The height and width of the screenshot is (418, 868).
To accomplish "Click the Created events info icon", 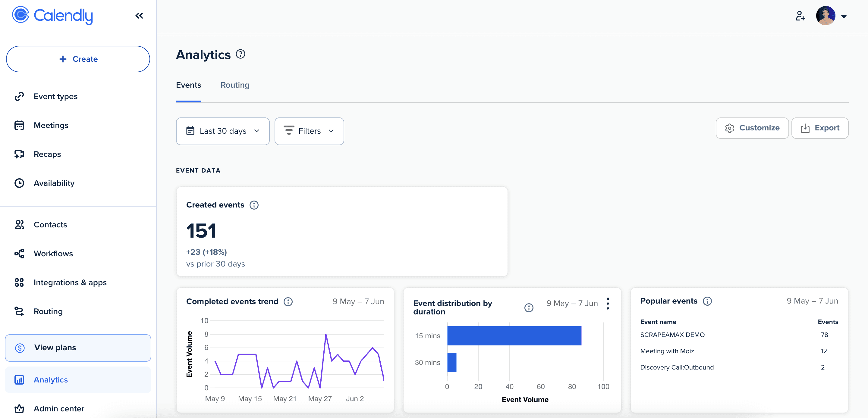I will pos(254,205).
